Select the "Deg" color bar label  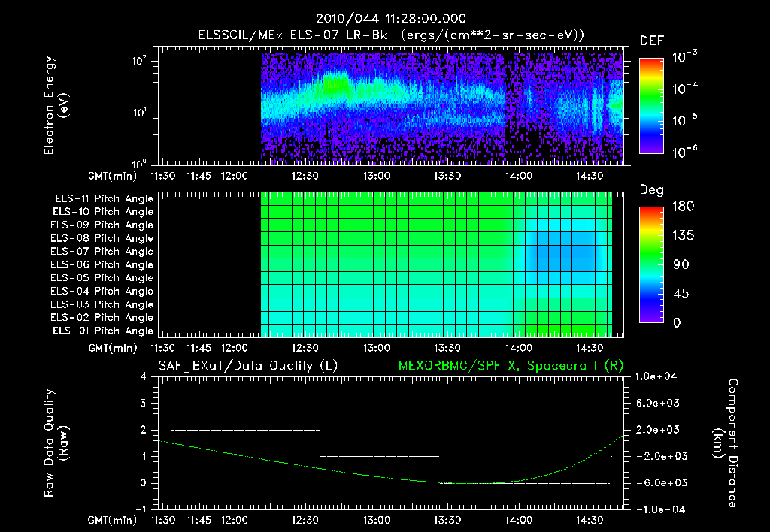tap(651, 190)
